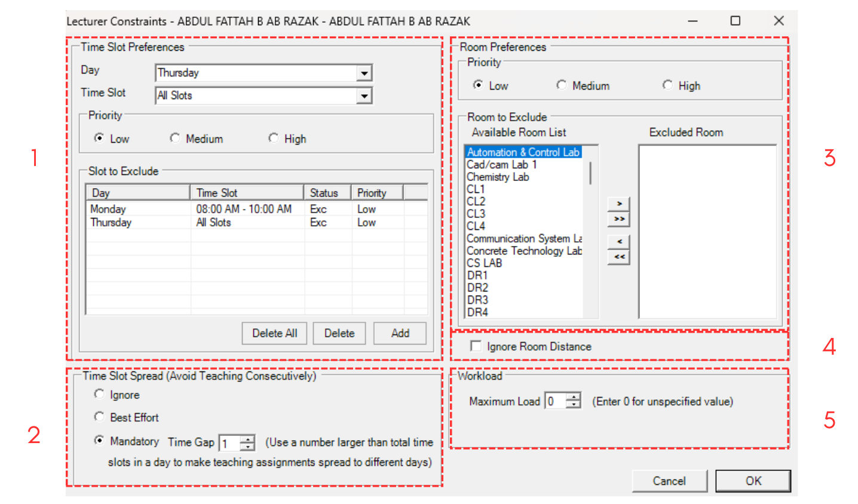
Task: Select the Best Effort spread option
Action: point(99,417)
